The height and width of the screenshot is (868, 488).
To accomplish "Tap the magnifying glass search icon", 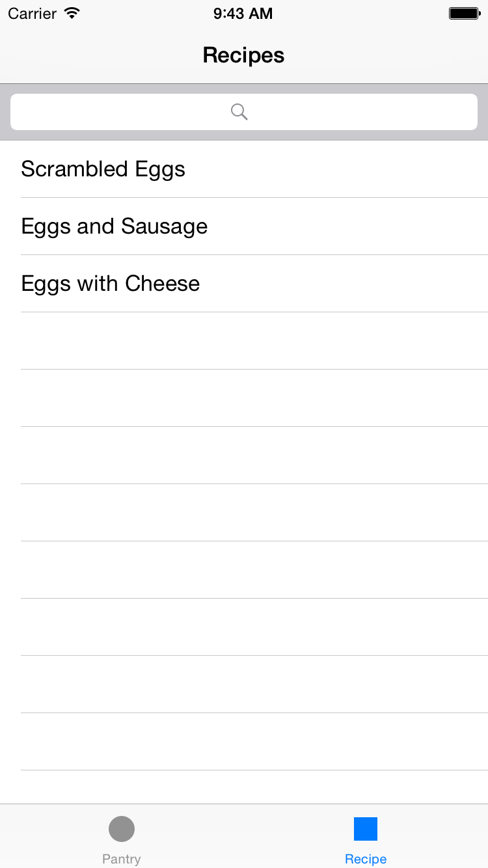I will click(x=239, y=112).
